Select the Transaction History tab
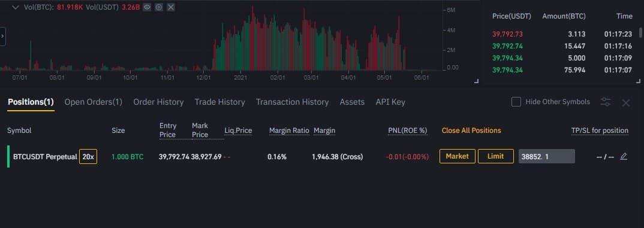 pos(293,102)
